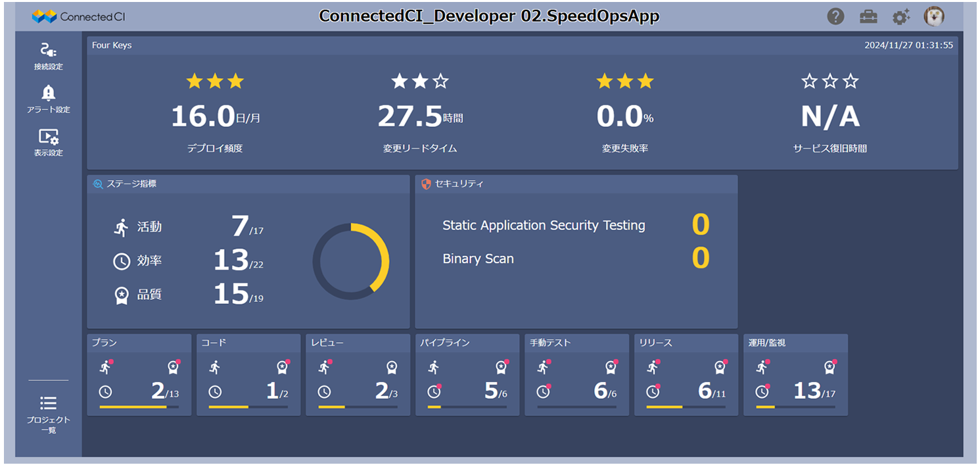Screen dimensions: 980x465
Task: Open the help question mark icon
Action: (x=835, y=16)
